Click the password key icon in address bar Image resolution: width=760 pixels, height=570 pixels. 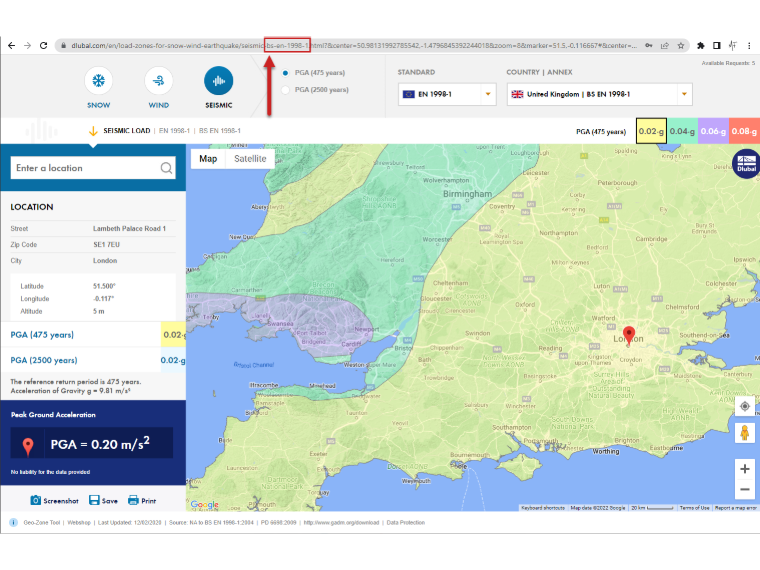[649, 46]
